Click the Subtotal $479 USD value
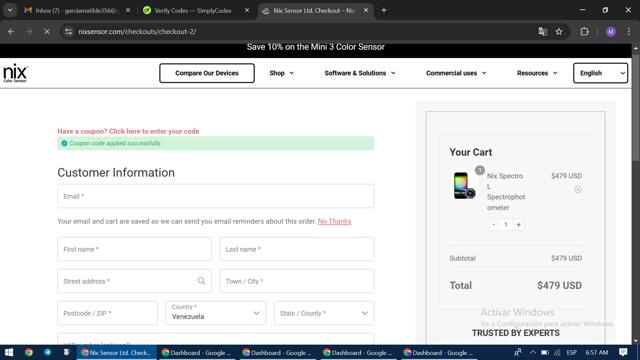 [567, 258]
